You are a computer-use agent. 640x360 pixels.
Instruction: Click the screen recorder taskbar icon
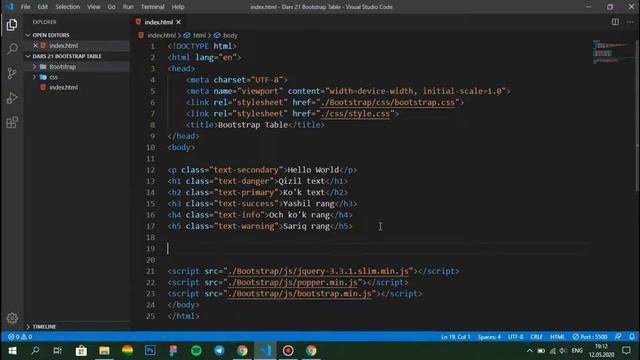pos(288,351)
